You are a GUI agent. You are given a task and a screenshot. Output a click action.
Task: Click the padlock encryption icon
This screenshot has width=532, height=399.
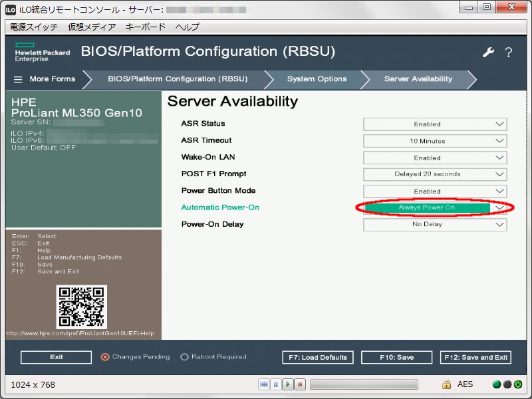446,384
